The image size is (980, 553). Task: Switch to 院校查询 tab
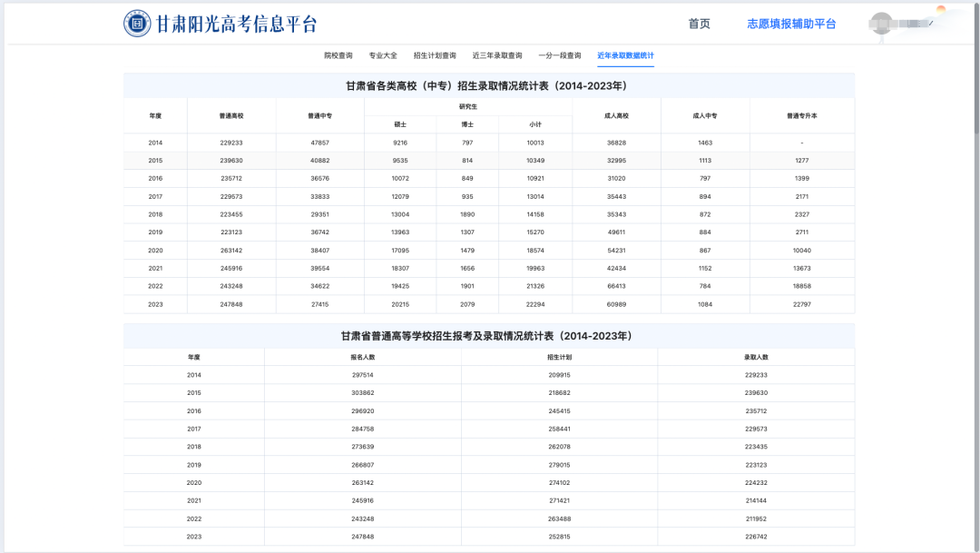(338, 55)
